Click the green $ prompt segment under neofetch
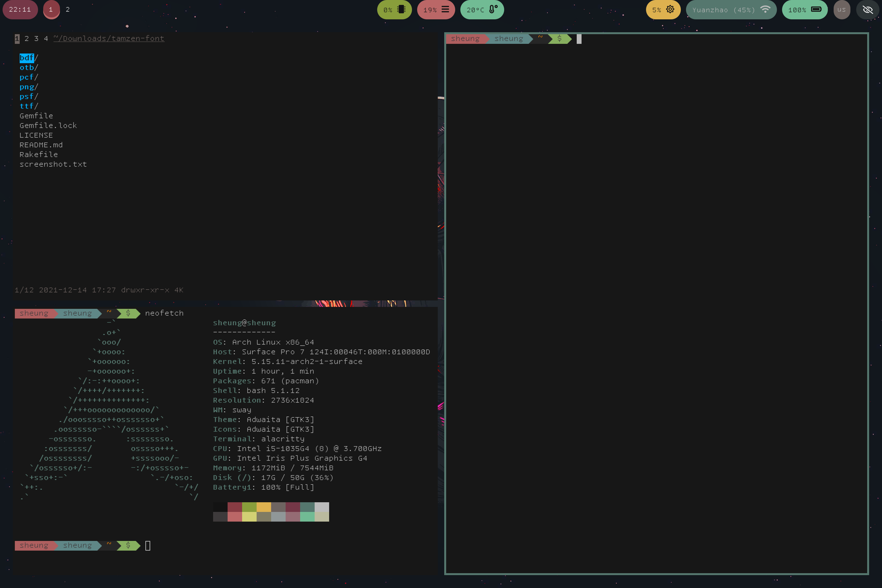 [128, 545]
